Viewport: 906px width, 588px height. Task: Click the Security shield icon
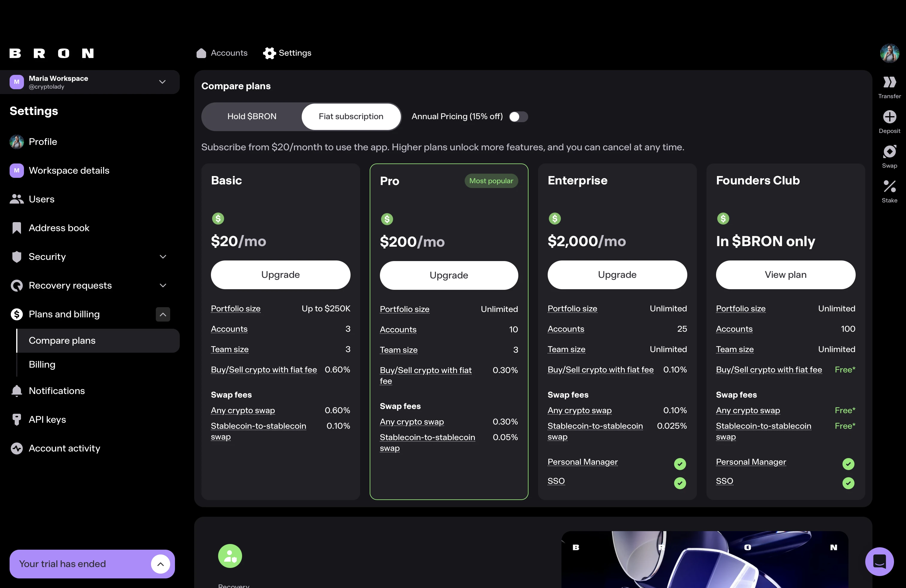17,257
